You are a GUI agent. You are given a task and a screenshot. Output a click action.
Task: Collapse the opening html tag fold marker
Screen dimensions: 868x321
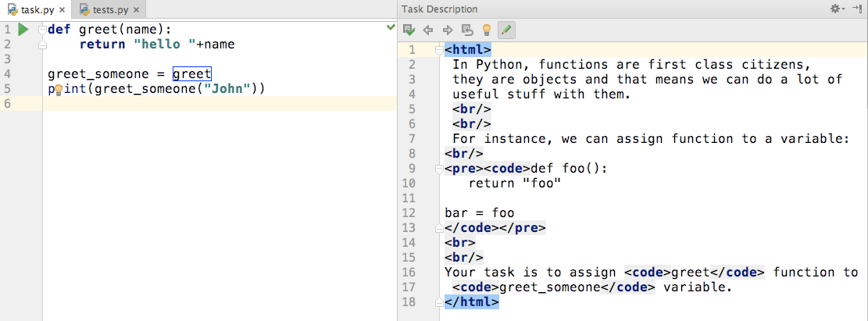pos(439,50)
